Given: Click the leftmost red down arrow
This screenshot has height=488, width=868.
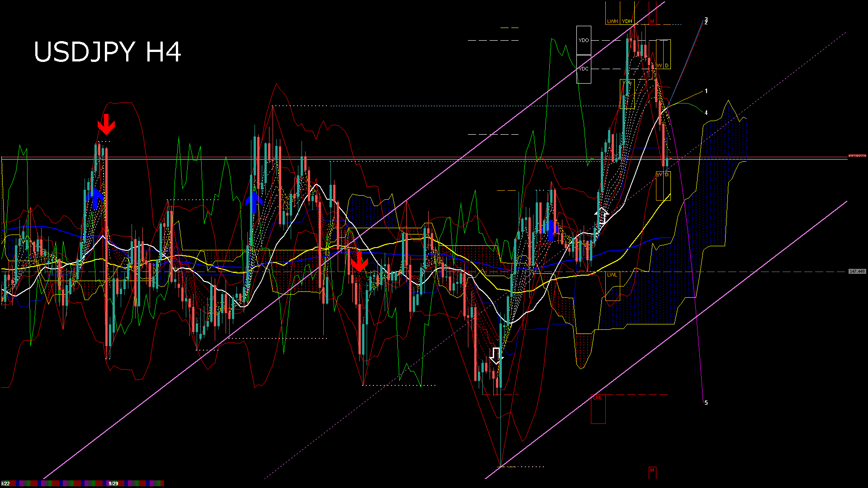Looking at the screenshot, I should 106,124.
